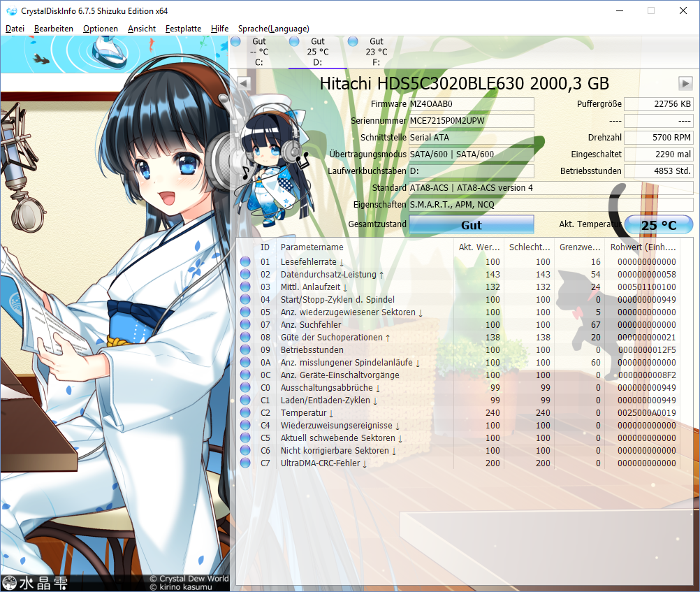The height and width of the screenshot is (592, 700).
Task: Open the Ansicht menu
Action: (142, 29)
